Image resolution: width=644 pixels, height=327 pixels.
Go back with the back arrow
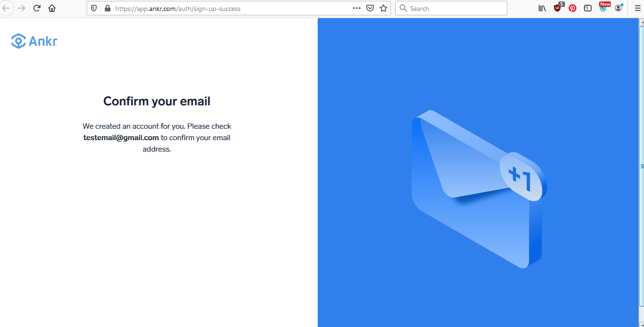(6, 8)
